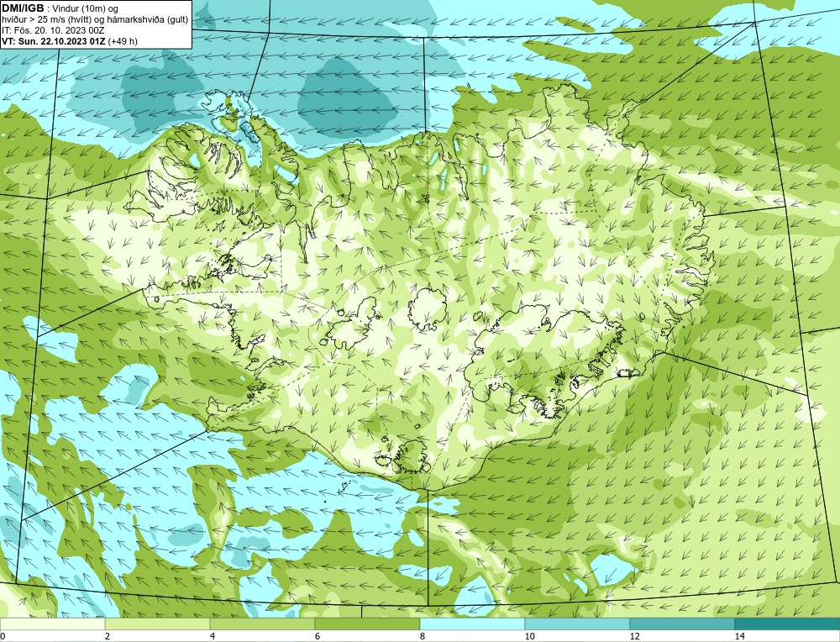Click the 2–4 m/s light green swatch
This screenshot has height=642, width=840.
tap(158, 624)
